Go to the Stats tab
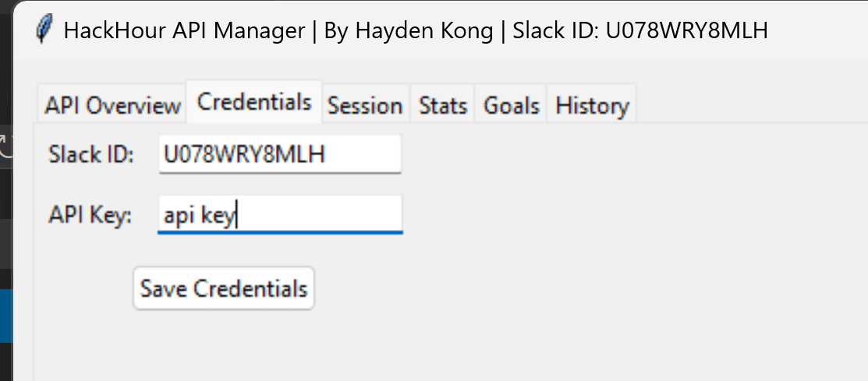Image resolution: width=868 pixels, height=381 pixels. click(x=443, y=106)
